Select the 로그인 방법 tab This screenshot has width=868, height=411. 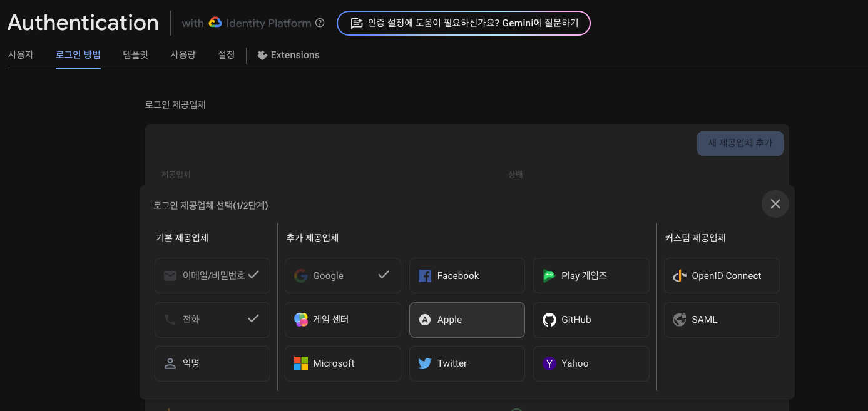tap(78, 55)
